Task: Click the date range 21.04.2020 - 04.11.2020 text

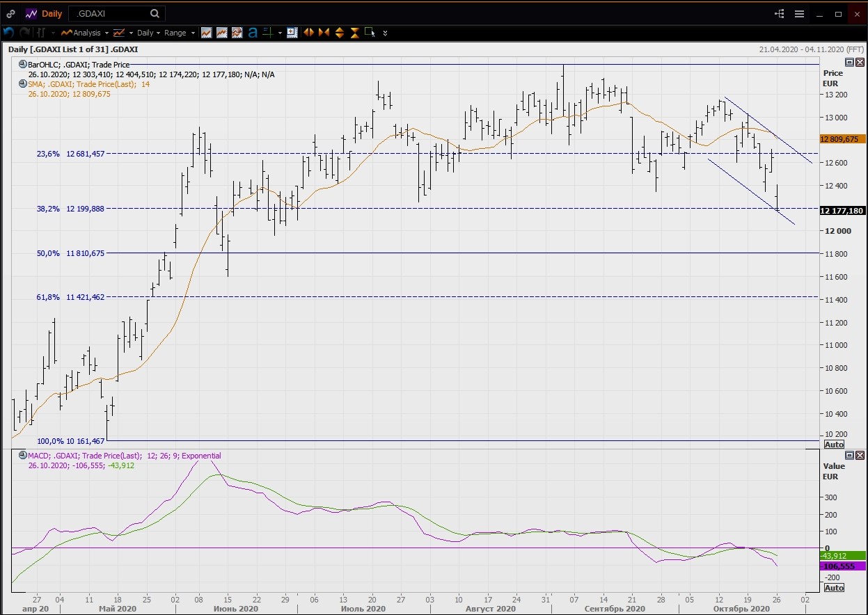Action: tap(802, 49)
